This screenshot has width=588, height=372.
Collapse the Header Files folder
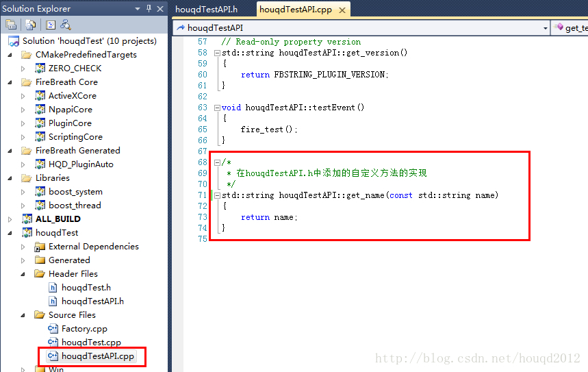click(23, 274)
